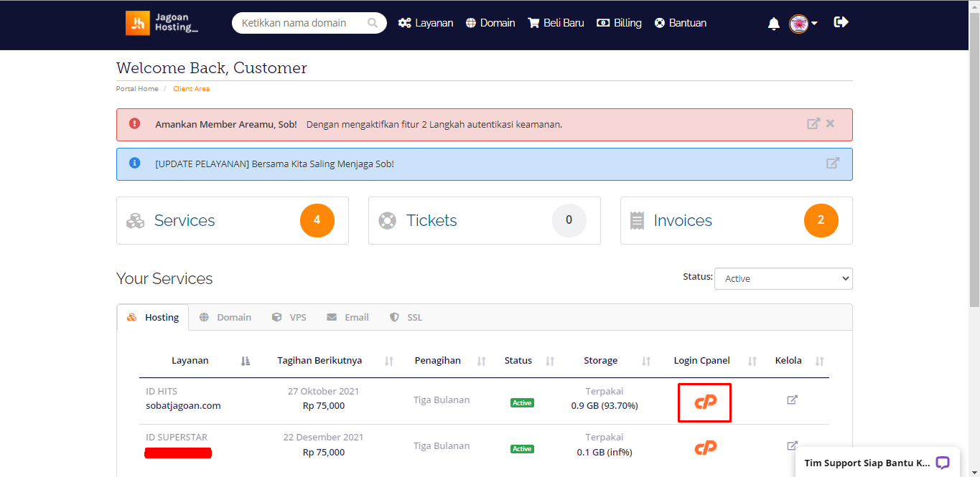Image resolution: width=980 pixels, height=477 pixels.
Task: Open the Beli Baru menu
Action: pyautogui.click(x=556, y=23)
